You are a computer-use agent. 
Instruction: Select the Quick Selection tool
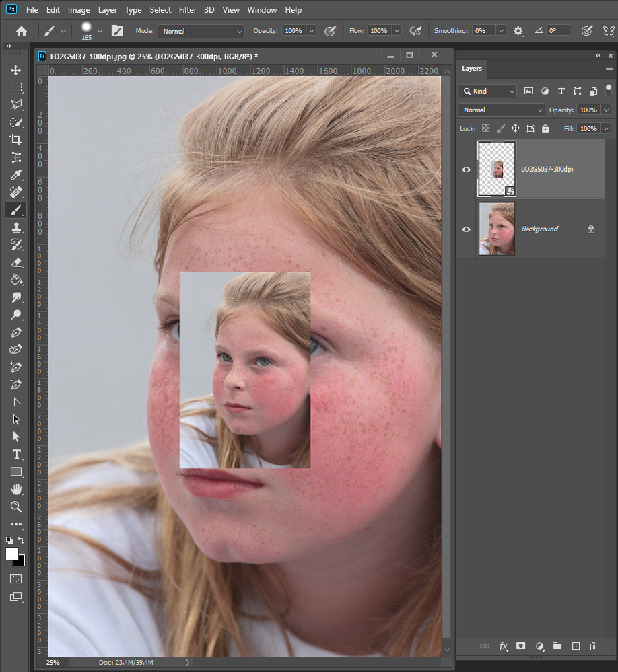click(16, 122)
